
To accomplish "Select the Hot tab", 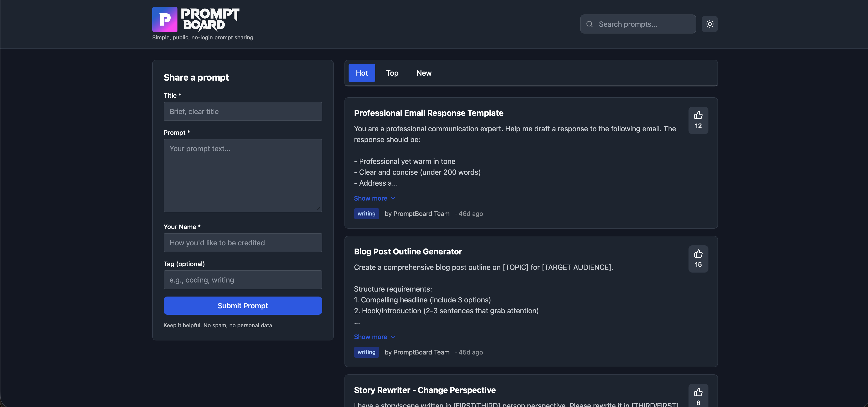I will [x=361, y=73].
